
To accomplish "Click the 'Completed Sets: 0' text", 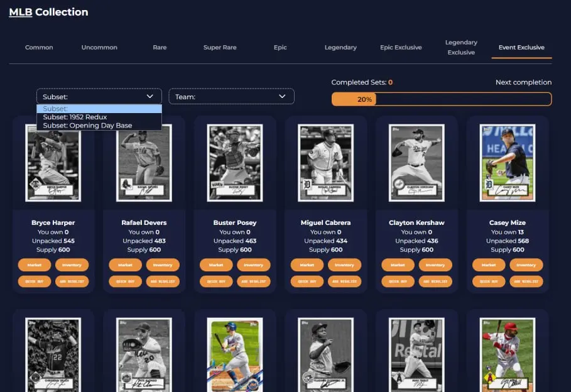I will tap(362, 82).
